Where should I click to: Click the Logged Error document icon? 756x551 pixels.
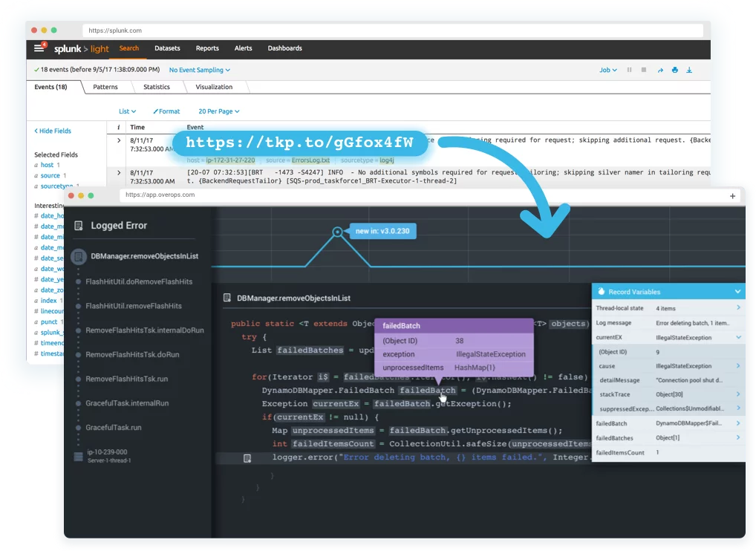pyautogui.click(x=79, y=225)
